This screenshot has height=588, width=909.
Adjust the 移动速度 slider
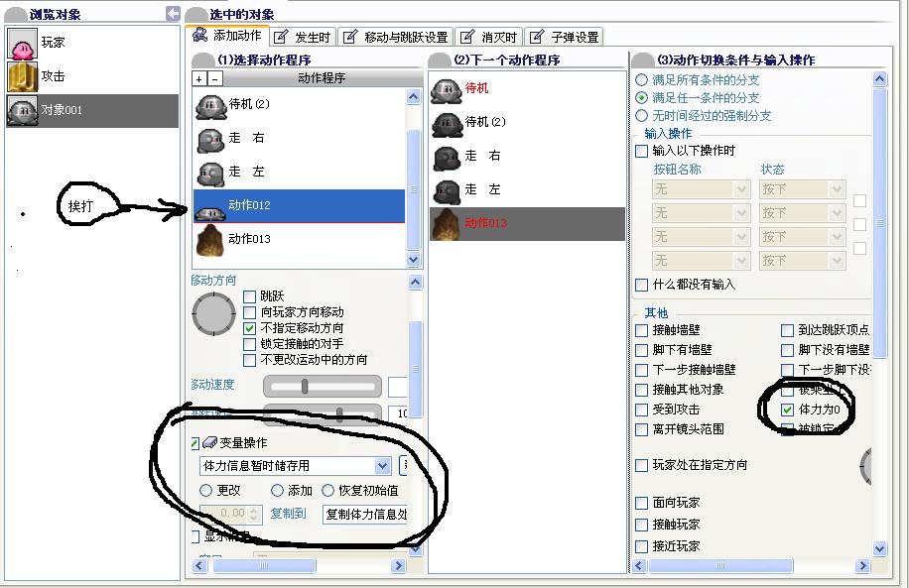pyautogui.click(x=305, y=387)
